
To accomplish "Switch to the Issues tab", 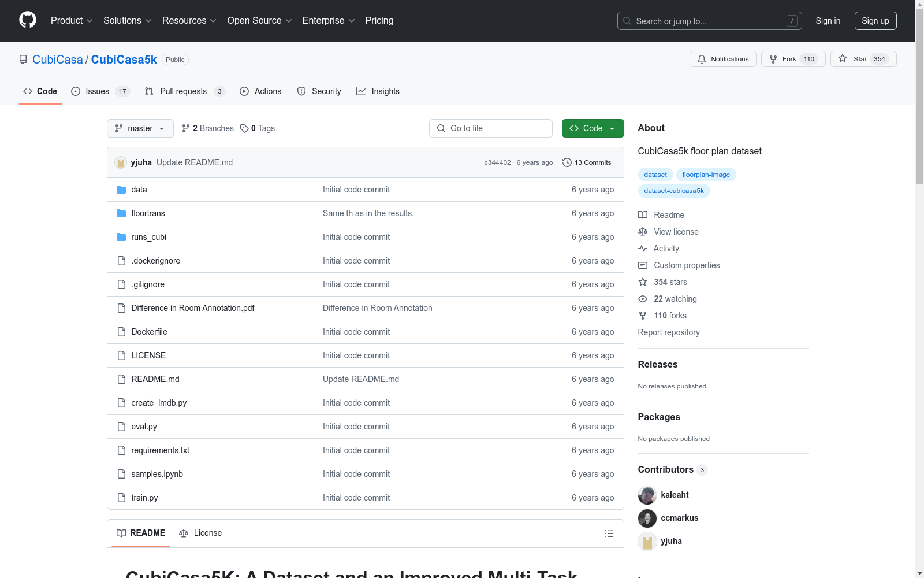I will click(100, 91).
